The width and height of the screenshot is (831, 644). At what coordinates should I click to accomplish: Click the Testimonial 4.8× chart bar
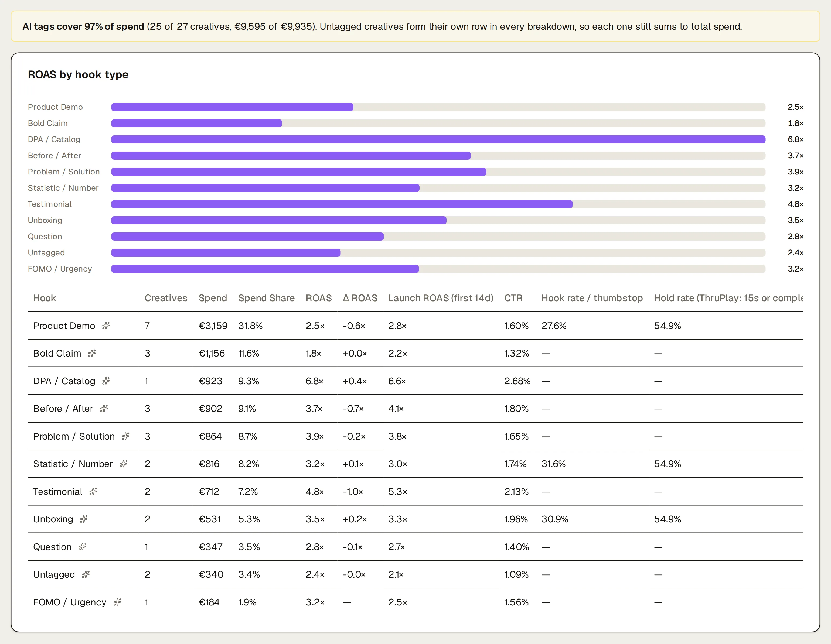click(342, 204)
